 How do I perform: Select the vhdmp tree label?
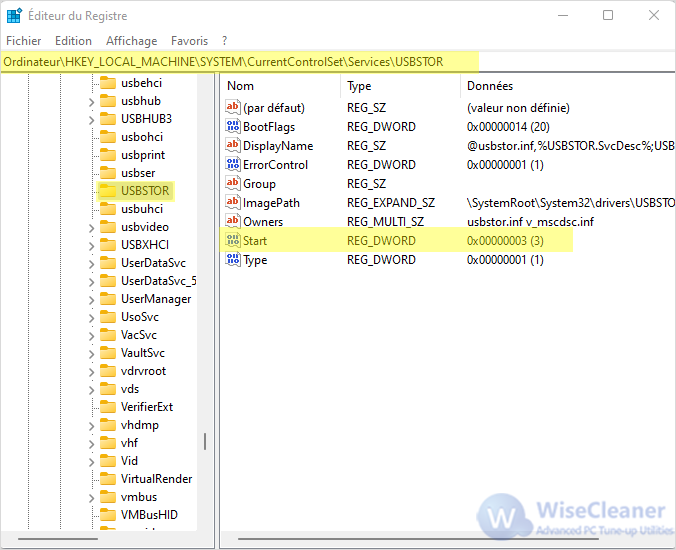click(140, 425)
